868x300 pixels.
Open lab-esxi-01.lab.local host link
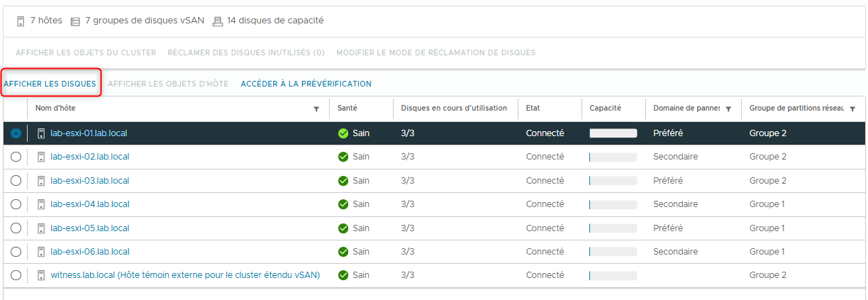89,133
